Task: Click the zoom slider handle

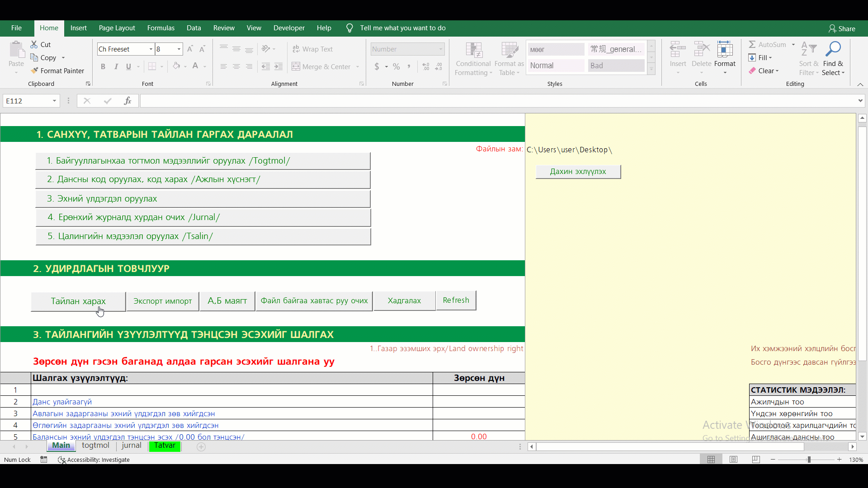Action: (809, 460)
